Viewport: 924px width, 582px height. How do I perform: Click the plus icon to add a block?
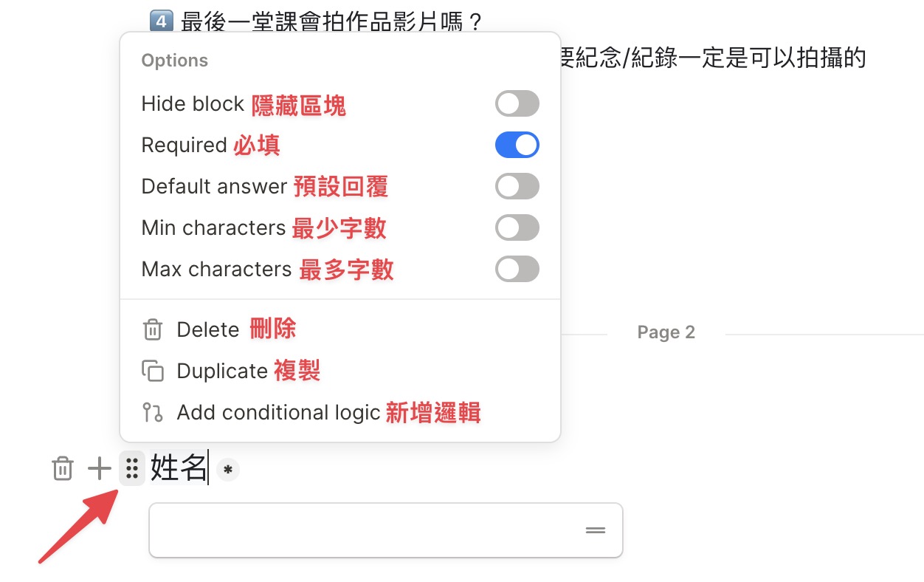[100, 468]
